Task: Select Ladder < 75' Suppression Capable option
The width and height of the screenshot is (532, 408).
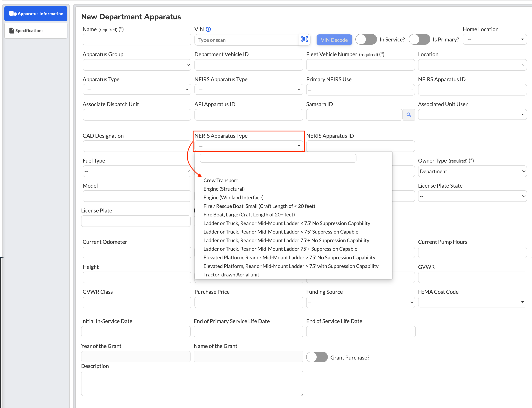Action: 293,232
